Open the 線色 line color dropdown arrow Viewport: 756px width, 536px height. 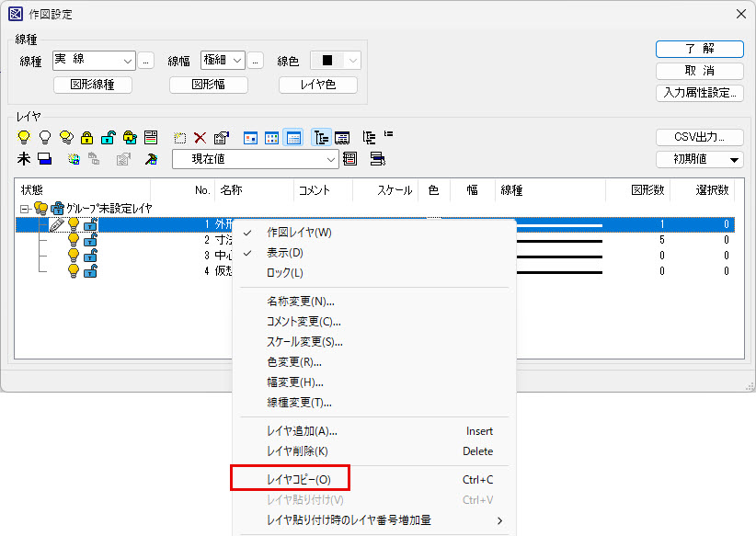click(x=353, y=61)
